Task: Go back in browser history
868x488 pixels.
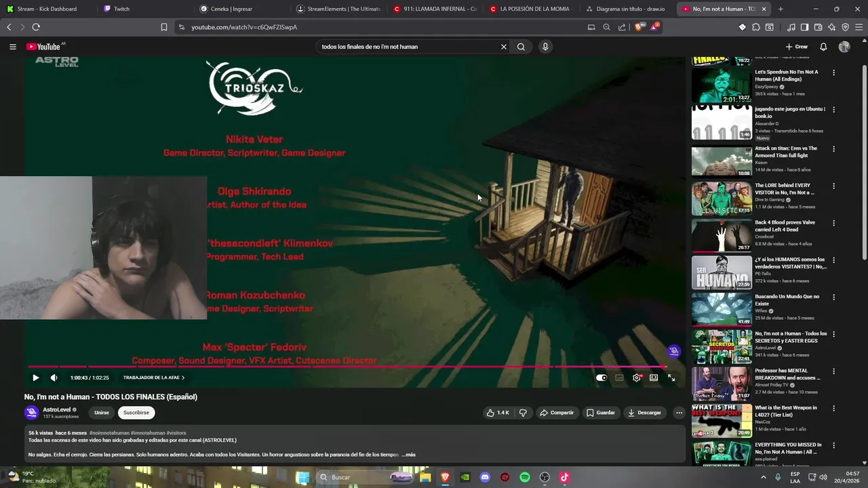Action: [x=9, y=27]
